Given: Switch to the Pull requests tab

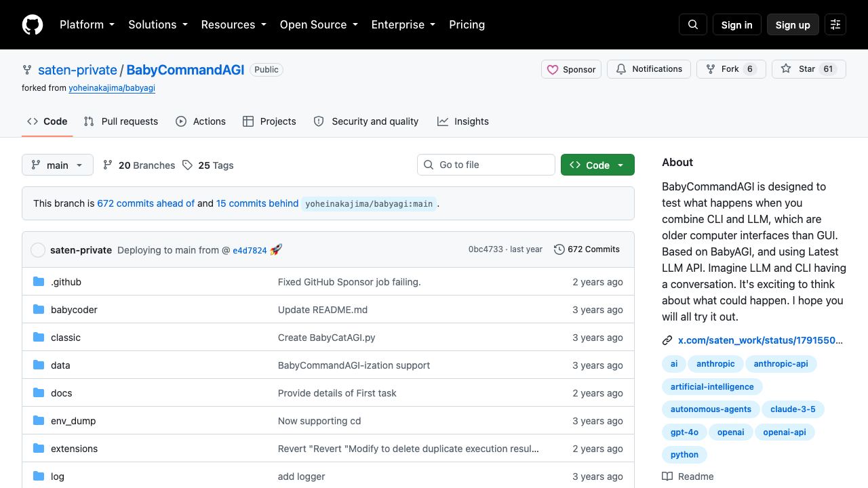Looking at the screenshot, I should click(x=121, y=121).
